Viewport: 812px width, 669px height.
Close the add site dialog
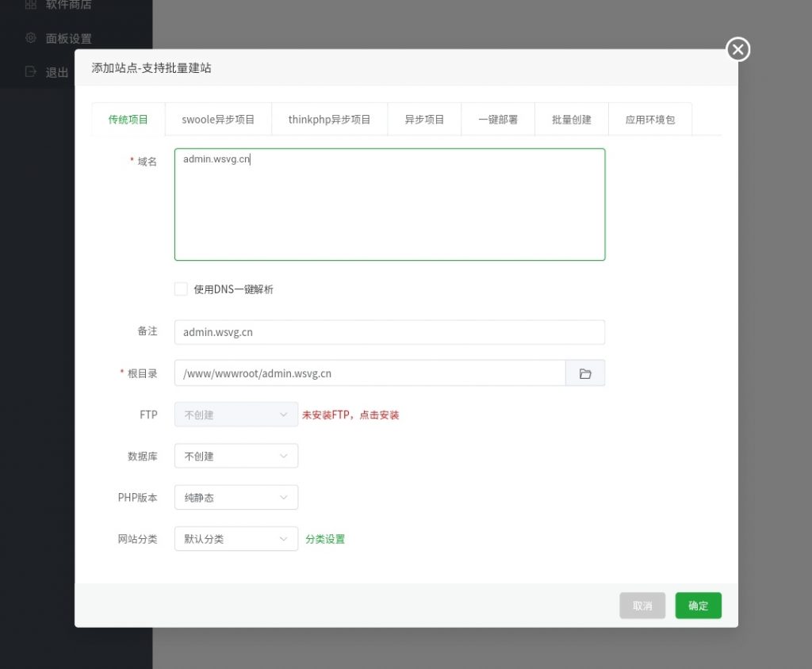pos(738,50)
